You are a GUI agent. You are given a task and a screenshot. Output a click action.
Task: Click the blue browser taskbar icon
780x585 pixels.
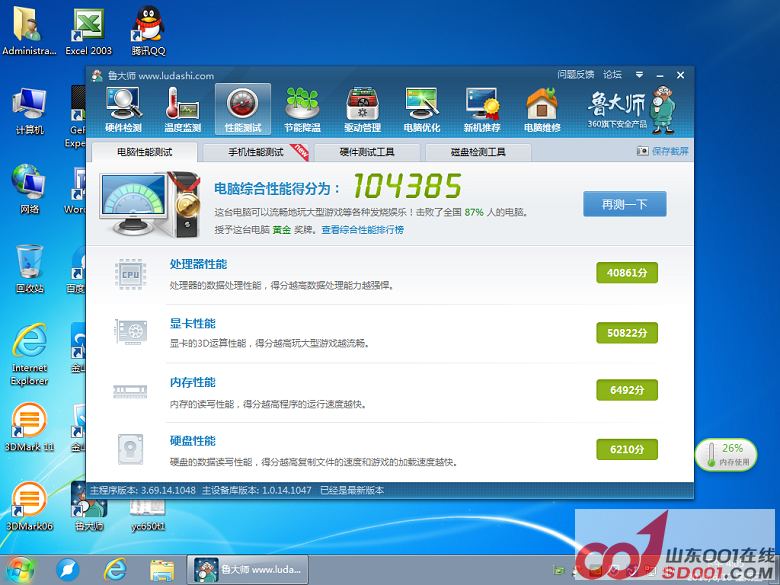(x=68, y=570)
